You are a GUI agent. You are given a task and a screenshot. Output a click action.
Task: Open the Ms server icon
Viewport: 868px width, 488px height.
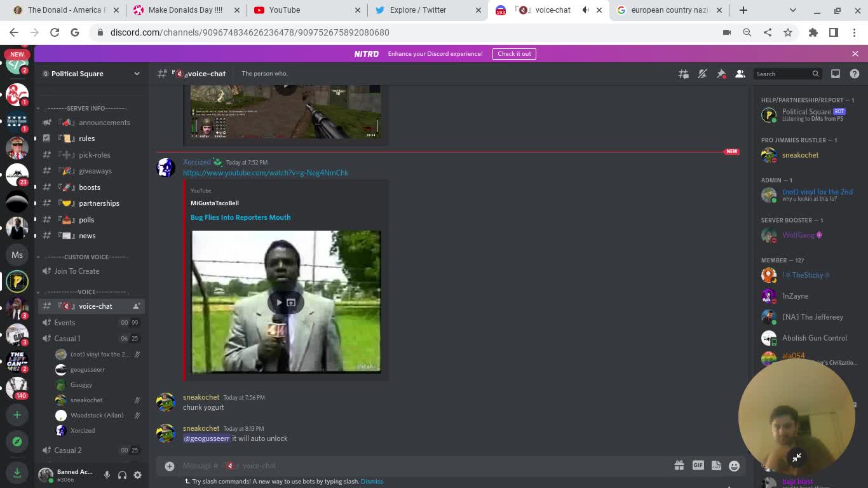17,255
